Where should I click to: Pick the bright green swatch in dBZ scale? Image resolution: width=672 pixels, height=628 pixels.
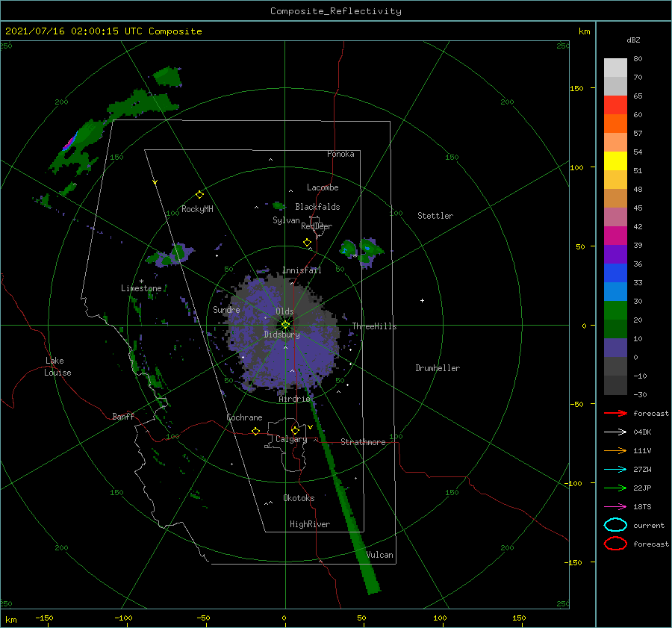615,311
